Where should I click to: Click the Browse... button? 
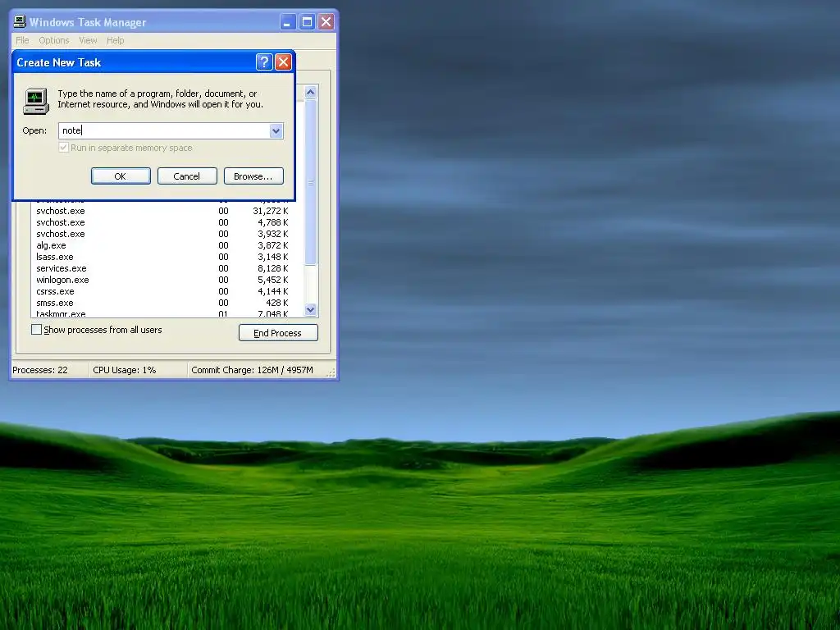[253, 176]
